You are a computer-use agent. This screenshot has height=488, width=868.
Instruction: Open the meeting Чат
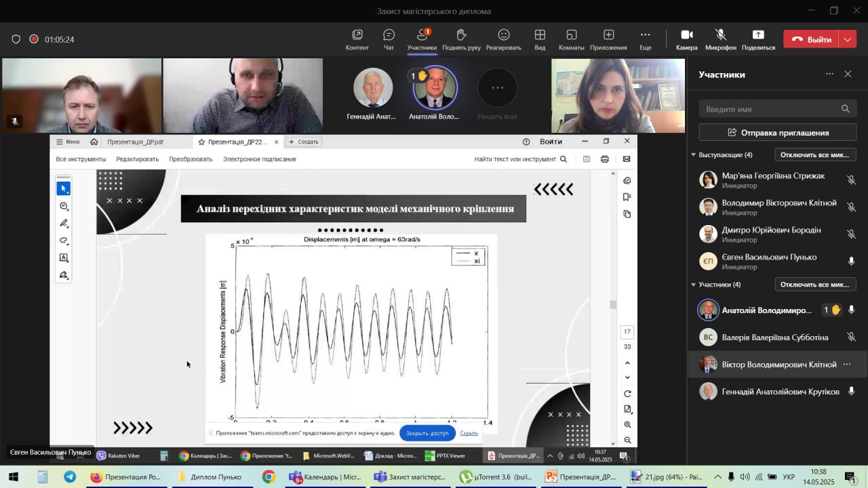click(389, 39)
